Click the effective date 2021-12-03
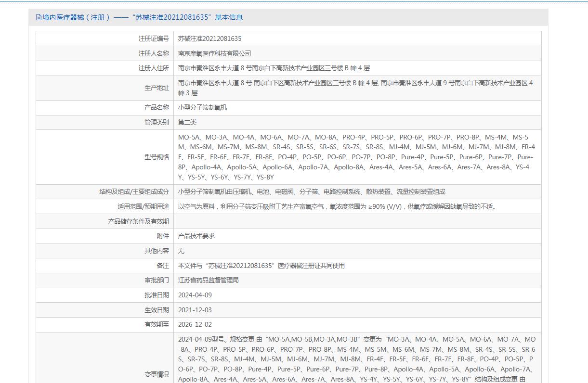 [x=195, y=310]
